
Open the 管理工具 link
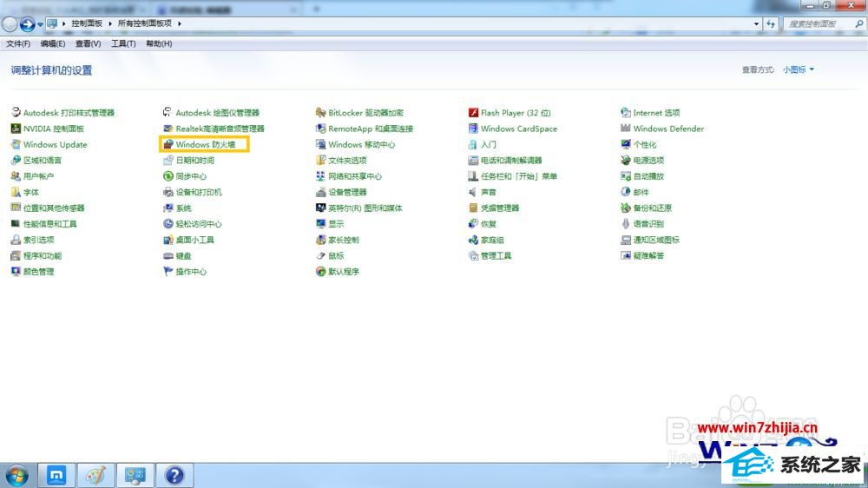[496, 256]
